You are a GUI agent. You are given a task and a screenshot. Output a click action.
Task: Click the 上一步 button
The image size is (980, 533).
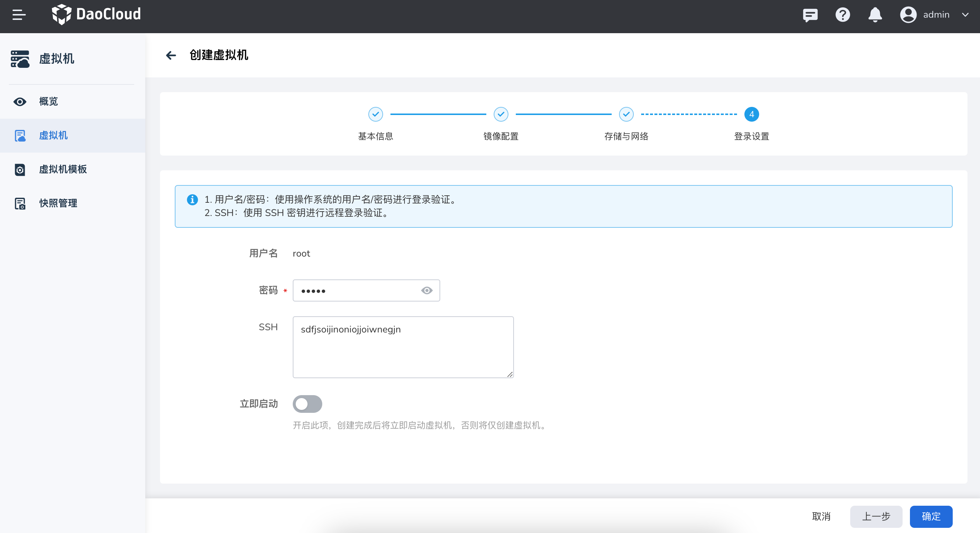click(876, 517)
